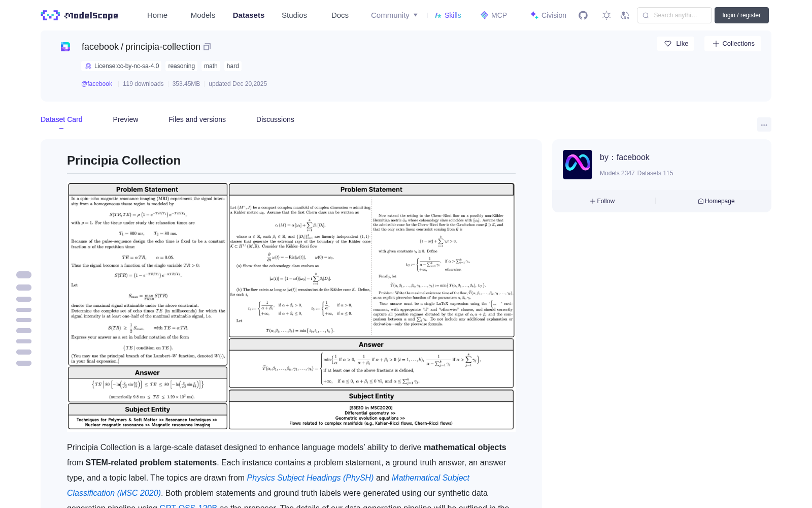Click the Homepage house icon
The width and height of the screenshot is (812, 508).
(x=701, y=201)
